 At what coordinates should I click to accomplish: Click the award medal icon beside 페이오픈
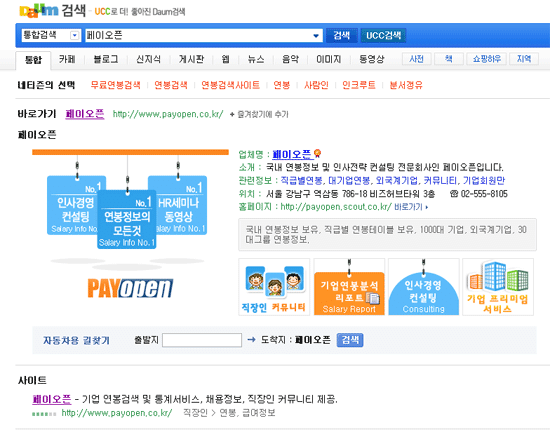(x=317, y=154)
